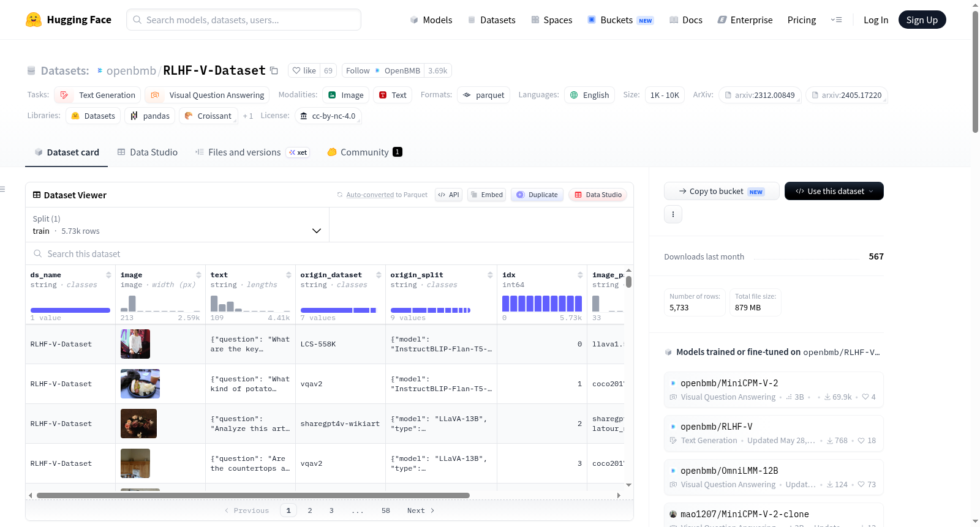The height and width of the screenshot is (527, 980).
Task: Click the Search this dataset field
Action: 330,253
